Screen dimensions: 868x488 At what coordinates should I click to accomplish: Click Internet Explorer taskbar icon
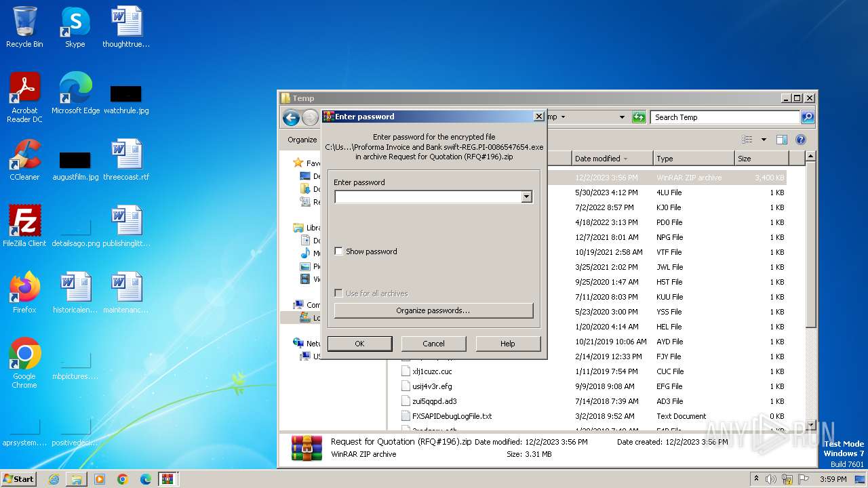coord(54,479)
